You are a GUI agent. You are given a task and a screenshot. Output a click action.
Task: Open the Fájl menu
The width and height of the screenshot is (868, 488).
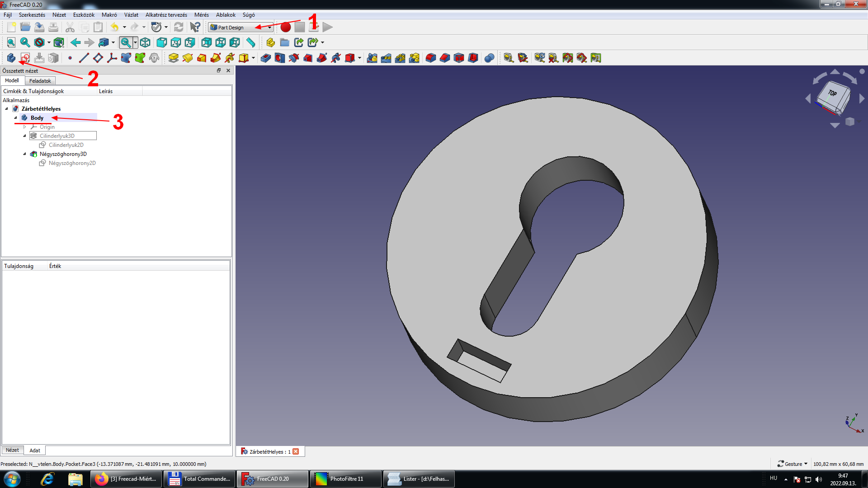click(8, 15)
